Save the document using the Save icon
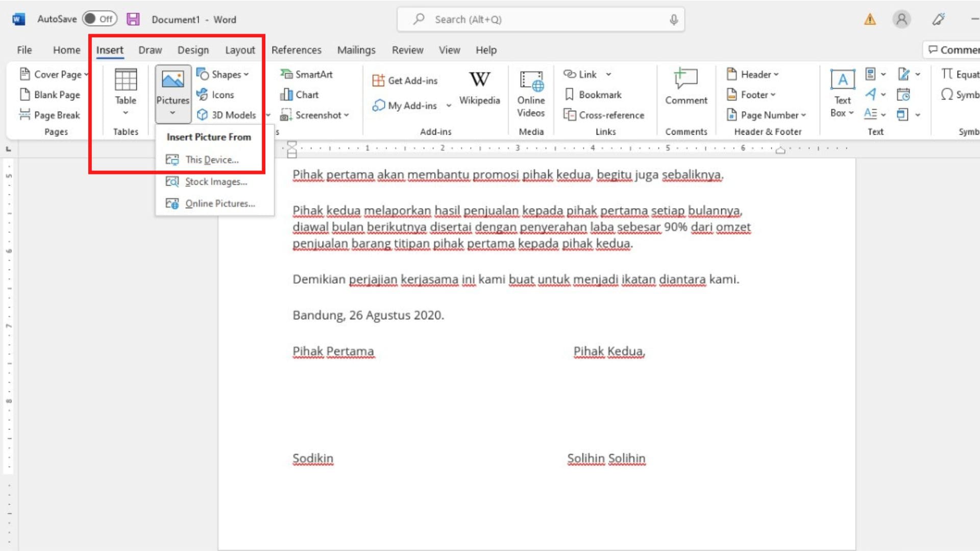Image resolution: width=980 pixels, height=551 pixels. point(134,18)
